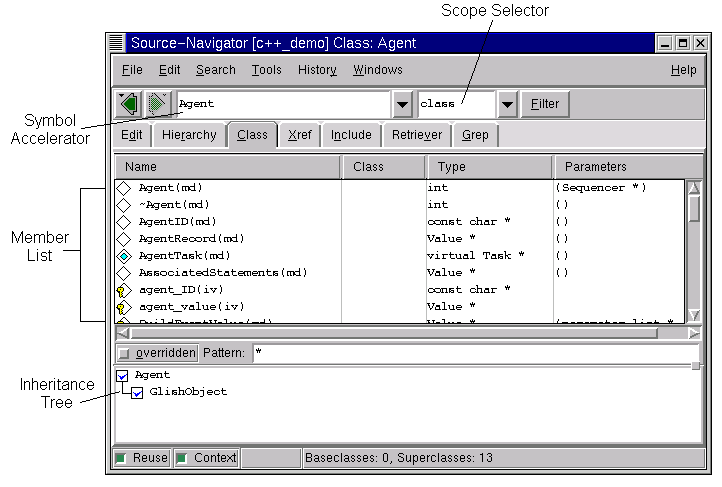Click the diamond icon beside ~Agent(md)
Viewport: 722px width, 487px height.
pyautogui.click(x=123, y=205)
